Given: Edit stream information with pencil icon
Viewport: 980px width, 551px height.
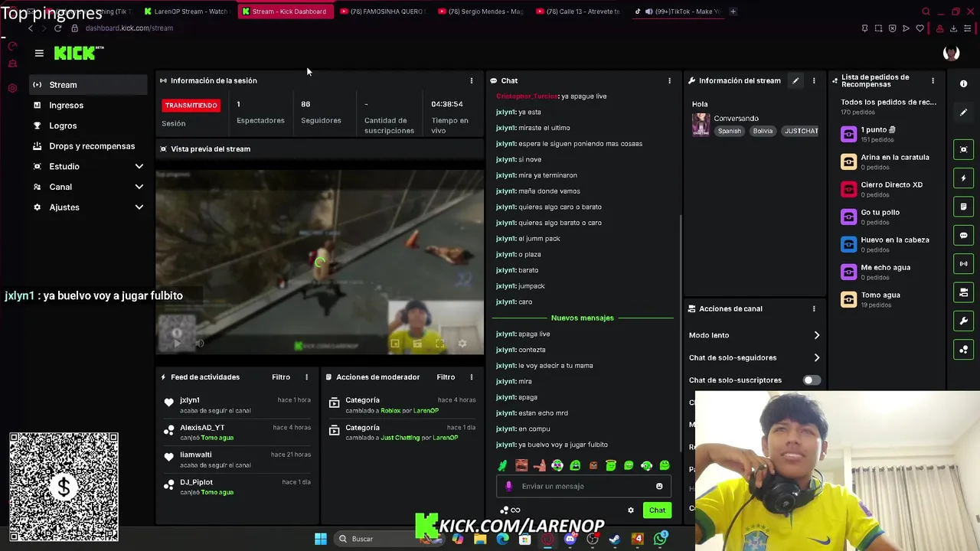Looking at the screenshot, I should (x=795, y=80).
